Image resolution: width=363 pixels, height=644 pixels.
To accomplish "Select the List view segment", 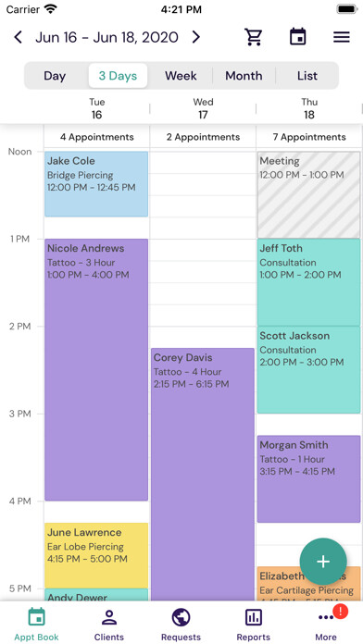I will 307,76.
